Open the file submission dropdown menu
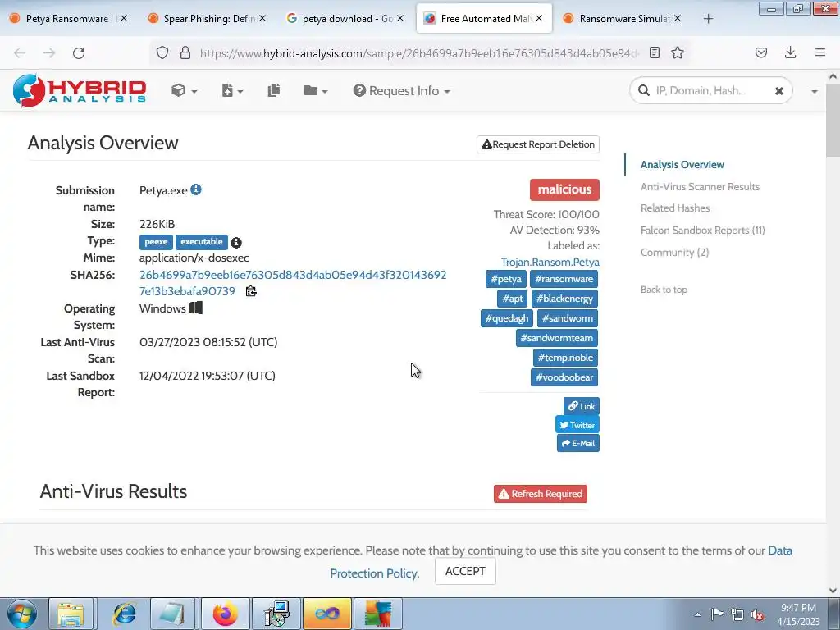Image resolution: width=840 pixels, height=630 pixels. click(x=232, y=90)
